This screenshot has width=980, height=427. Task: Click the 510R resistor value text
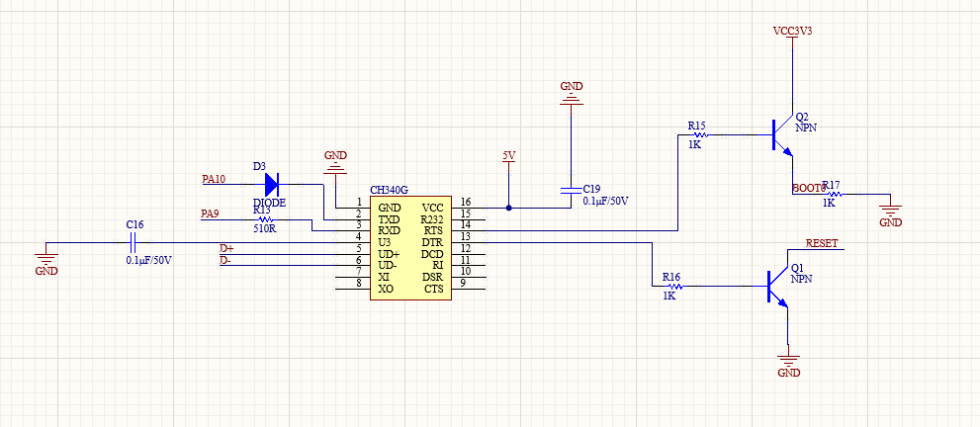click(264, 228)
